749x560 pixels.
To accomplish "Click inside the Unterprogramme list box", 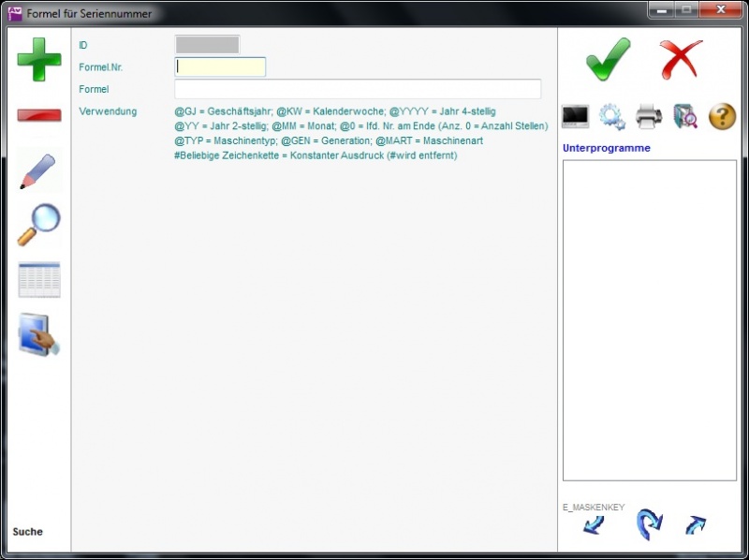I will coord(649,318).
